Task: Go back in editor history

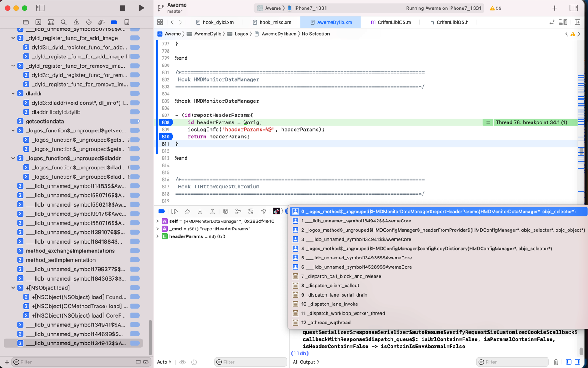Action: click(x=172, y=22)
